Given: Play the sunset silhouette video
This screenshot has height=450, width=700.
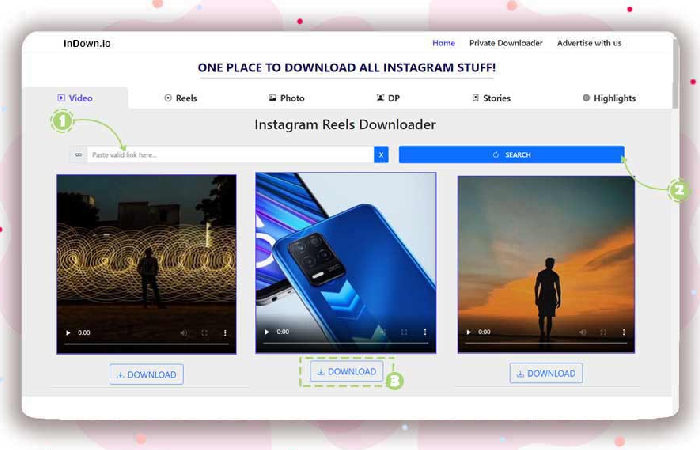Looking at the screenshot, I should pos(468,332).
